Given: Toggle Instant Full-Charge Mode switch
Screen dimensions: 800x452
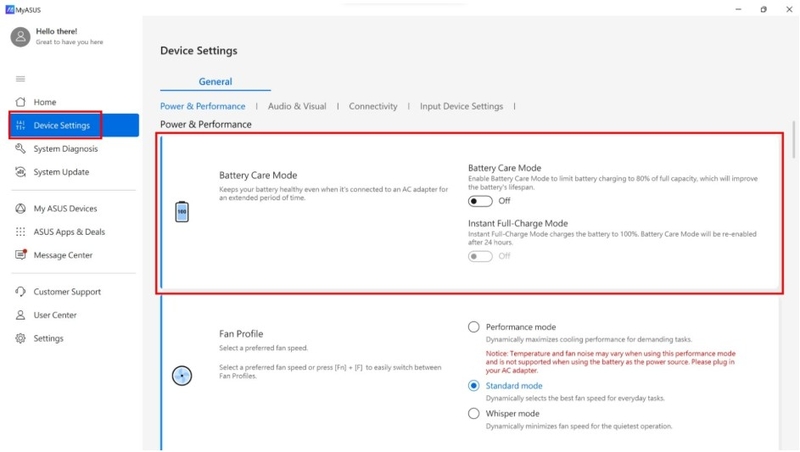Looking at the screenshot, I should tap(480, 256).
